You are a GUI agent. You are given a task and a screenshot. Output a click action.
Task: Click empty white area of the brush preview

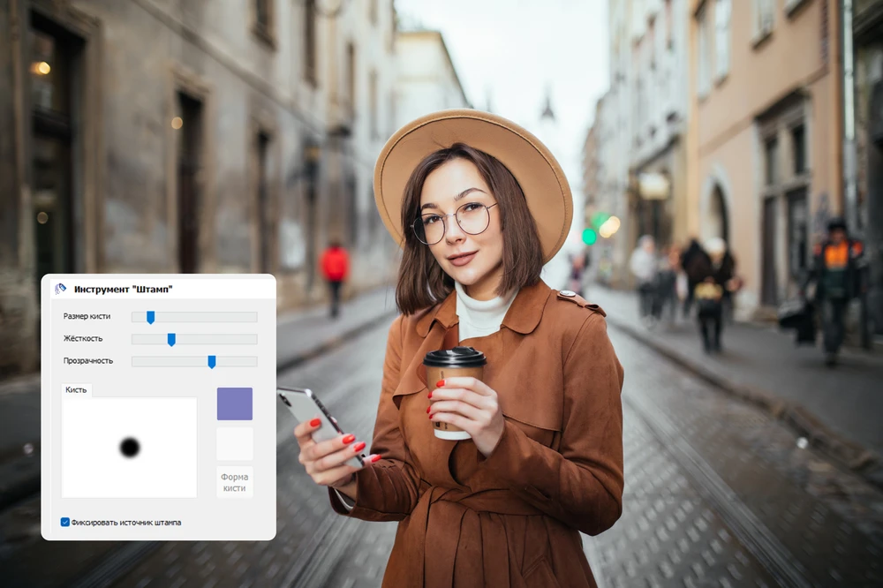88,424
